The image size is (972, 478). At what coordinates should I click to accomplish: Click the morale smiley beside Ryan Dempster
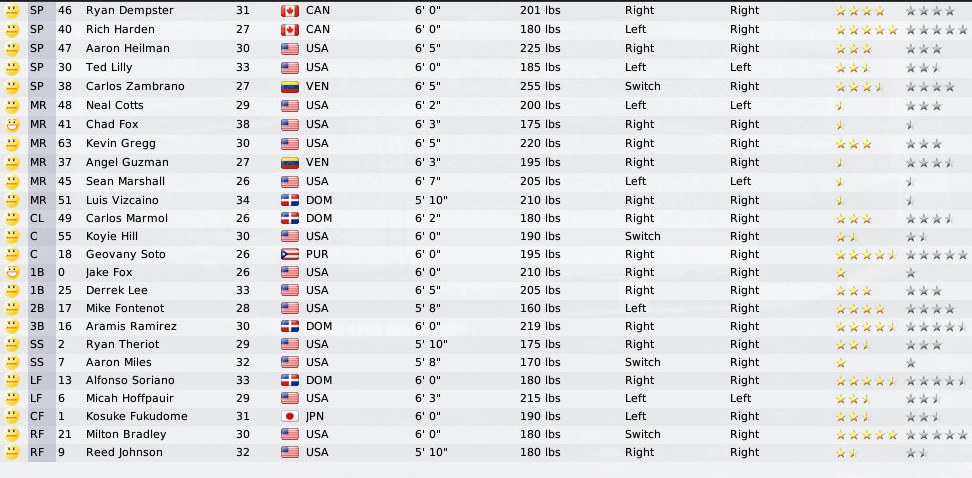click(12, 11)
